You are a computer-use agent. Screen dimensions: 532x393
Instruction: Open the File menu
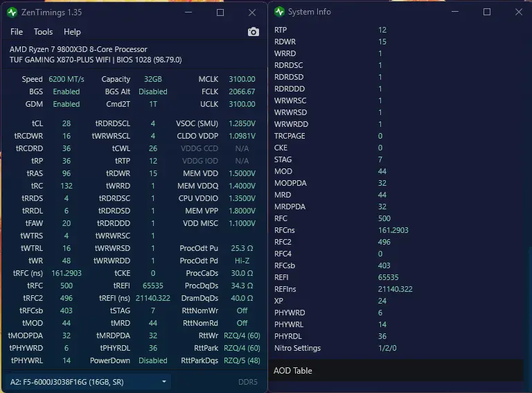tap(17, 32)
